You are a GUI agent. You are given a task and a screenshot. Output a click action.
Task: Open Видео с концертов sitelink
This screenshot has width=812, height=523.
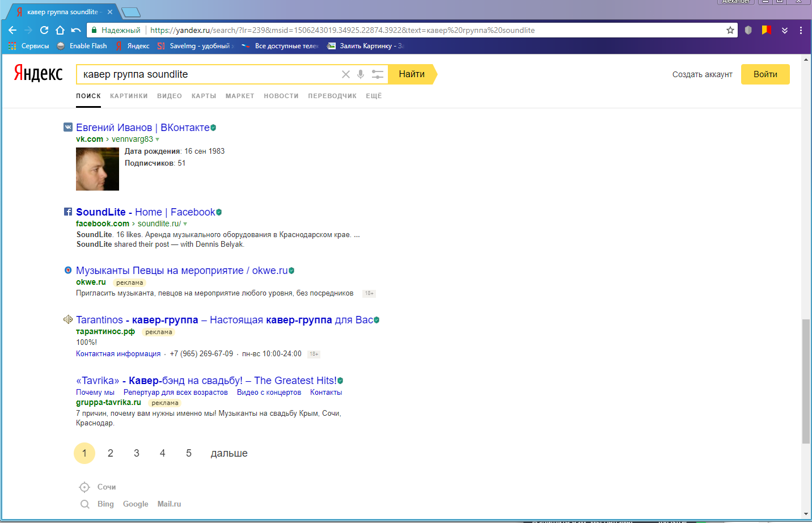(x=269, y=393)
